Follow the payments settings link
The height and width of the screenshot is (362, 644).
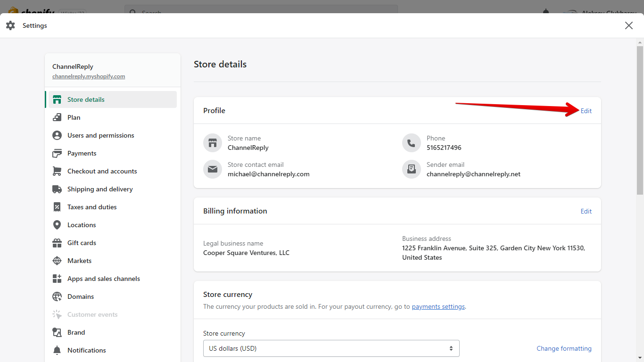[x=438, y=306]
